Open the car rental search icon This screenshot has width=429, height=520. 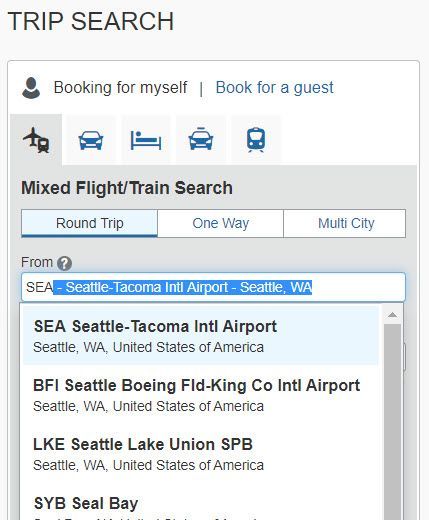tap(91, 140)
